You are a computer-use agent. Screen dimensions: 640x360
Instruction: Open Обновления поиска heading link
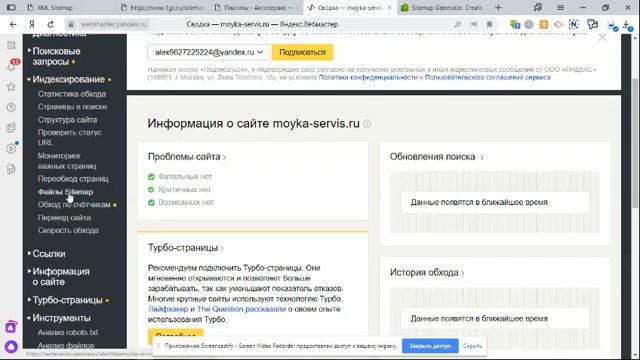point(436,157)
